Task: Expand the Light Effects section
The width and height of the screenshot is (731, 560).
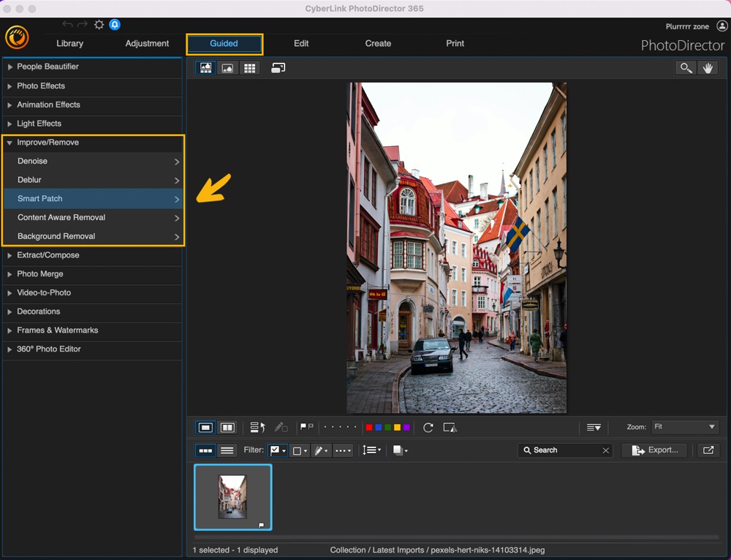Action: pos(92,124)
